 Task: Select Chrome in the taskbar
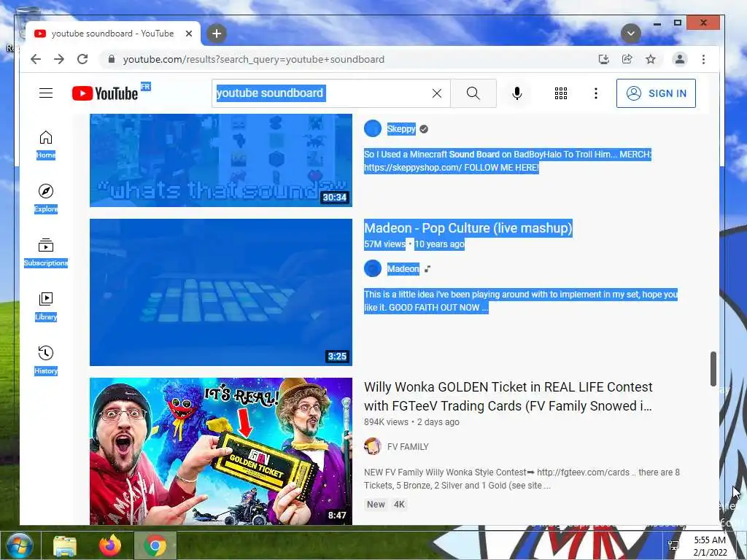(x=155, y=545)
